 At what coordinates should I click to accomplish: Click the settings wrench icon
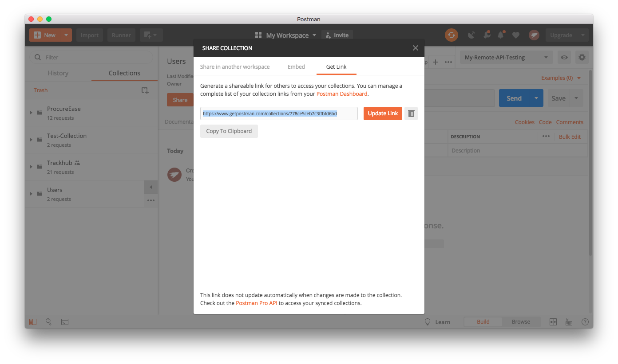[582, 57]
